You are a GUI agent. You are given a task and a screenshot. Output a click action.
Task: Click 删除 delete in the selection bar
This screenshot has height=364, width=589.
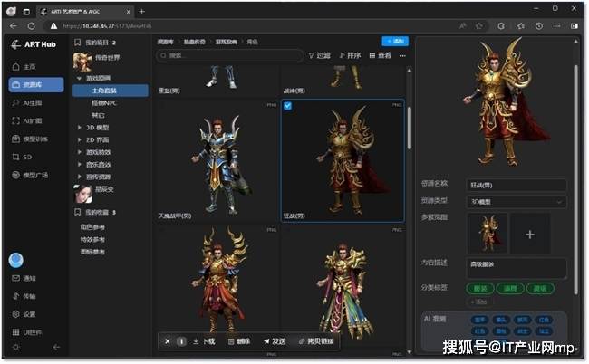click(x=239, y=341)
